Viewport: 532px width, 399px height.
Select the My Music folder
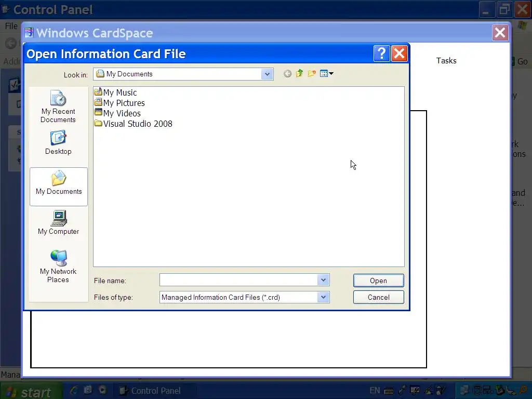[x=115, y=92]
